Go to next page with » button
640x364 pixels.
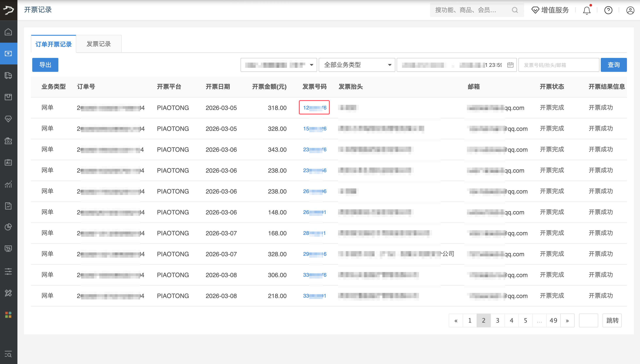[567, 320]
